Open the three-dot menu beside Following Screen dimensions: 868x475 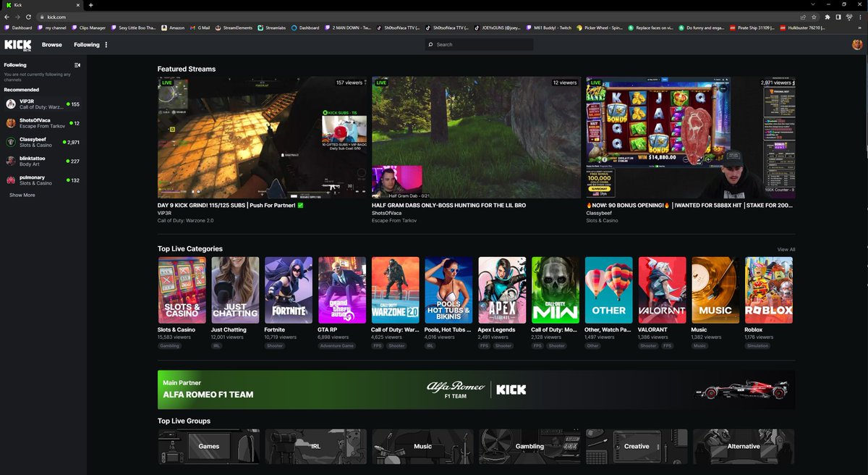pyautogui.click(x=106, y=45)
